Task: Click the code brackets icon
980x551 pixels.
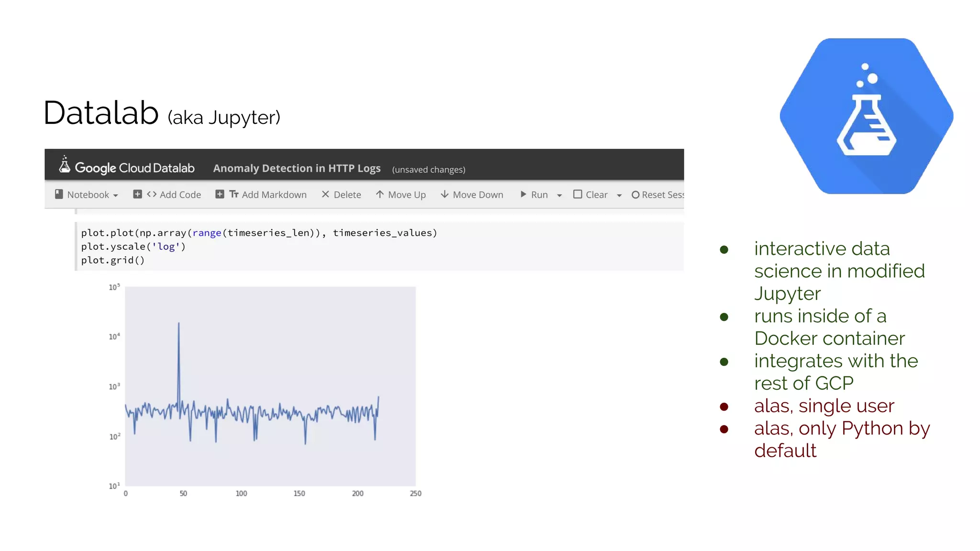Action: (152, 194)
